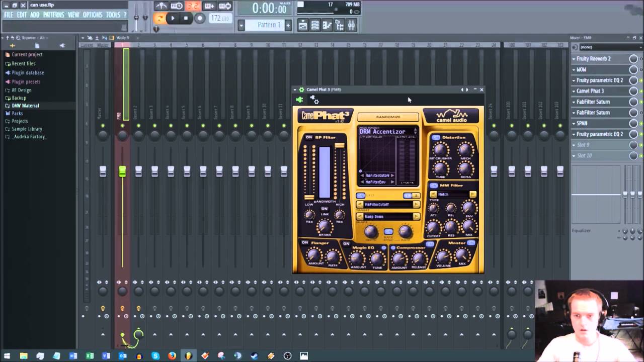Open the PATTERNS menu
644x362 pixels.
(x=54, y=15)
